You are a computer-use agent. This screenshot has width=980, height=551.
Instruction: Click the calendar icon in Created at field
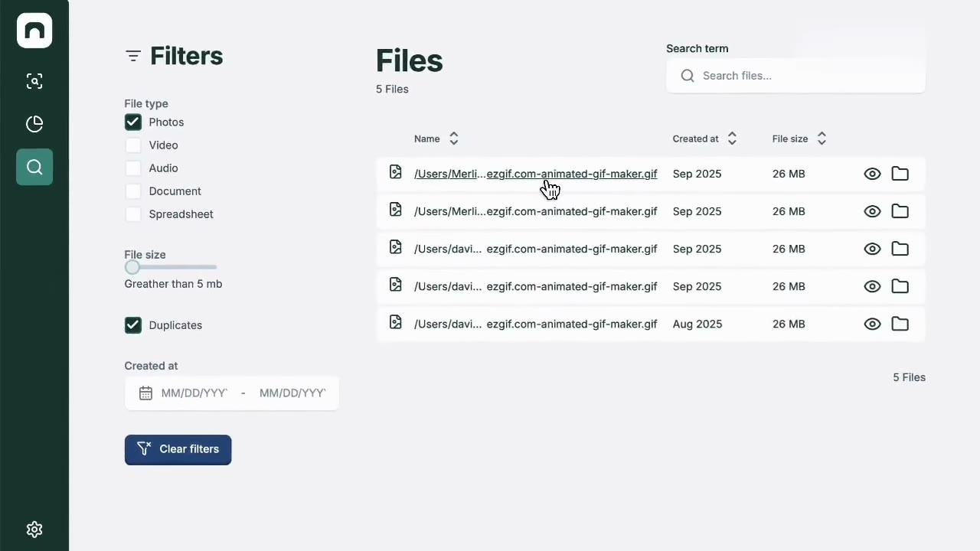(145, 393)
